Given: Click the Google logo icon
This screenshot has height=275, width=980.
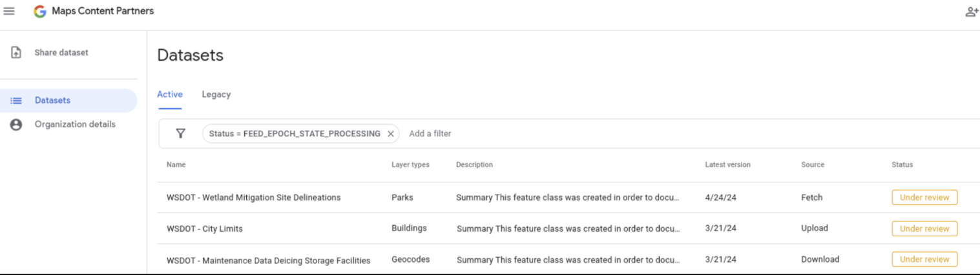Looking at the screenshot, I should [x=40, y=11].
